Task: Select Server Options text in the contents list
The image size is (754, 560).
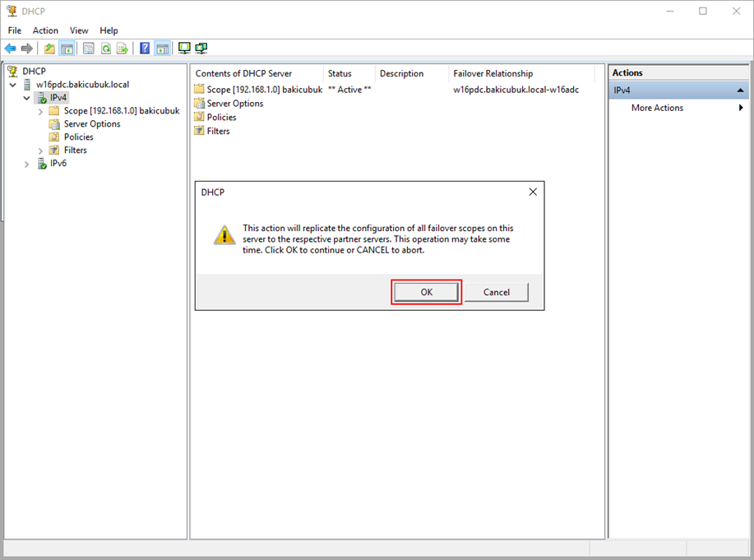Action: point(235,104)
